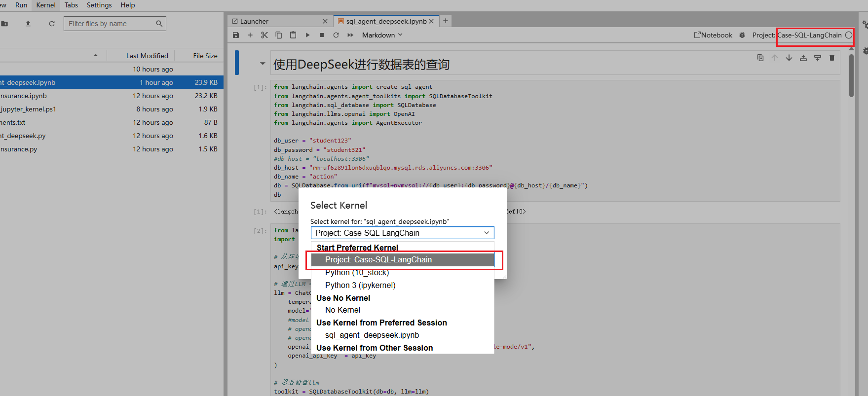Save the notebook with the save icon
Viewport: 868px width, 396px height.
pyautogui.click(x=236, y=35)
